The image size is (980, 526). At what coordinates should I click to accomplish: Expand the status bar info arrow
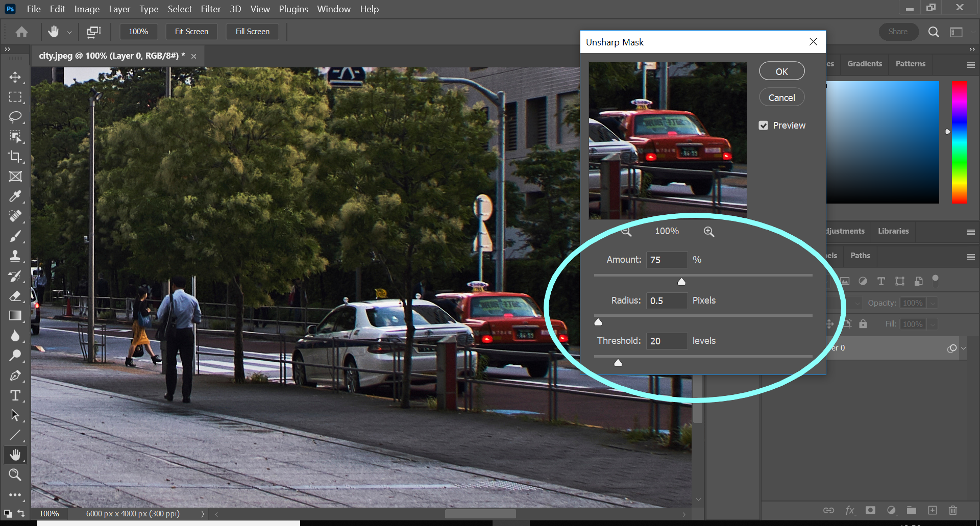pyautogui.click(x=202, y=514)
